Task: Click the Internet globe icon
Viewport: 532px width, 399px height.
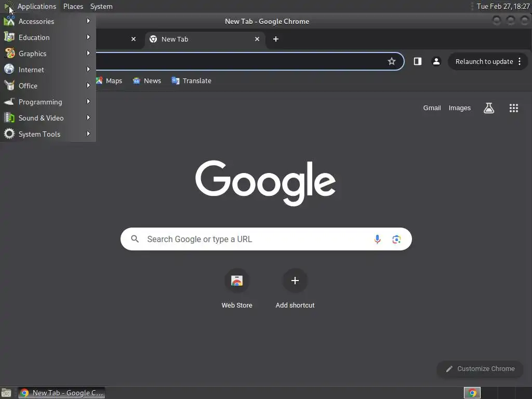Action: click(x=9, y=69)
